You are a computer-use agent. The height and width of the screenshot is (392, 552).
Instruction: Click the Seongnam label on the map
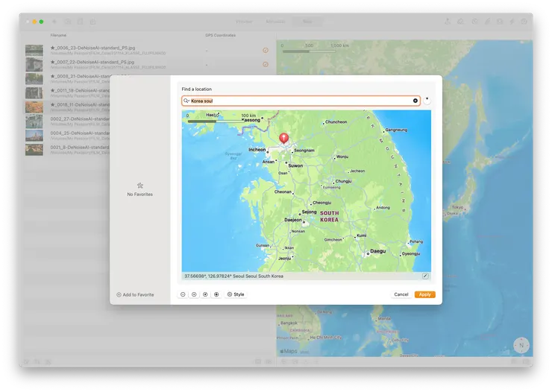pyautogui.click(x=304, y=150)
